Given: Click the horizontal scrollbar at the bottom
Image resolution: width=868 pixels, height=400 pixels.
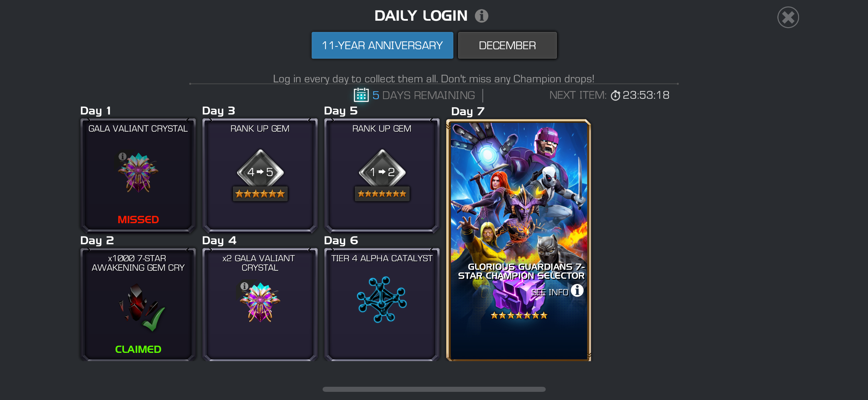Looking at the screenshot, I should click(x=434, y=389).
